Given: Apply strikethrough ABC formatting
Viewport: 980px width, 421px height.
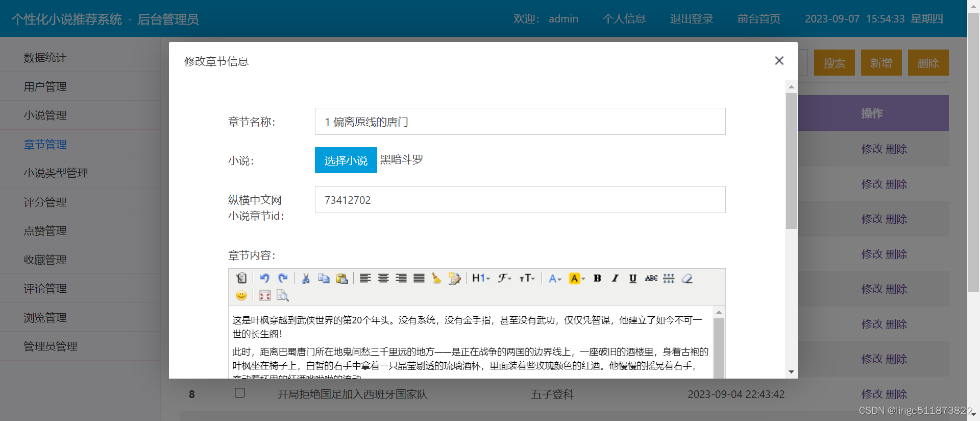Looking at the screenshot, I should 651,278.
